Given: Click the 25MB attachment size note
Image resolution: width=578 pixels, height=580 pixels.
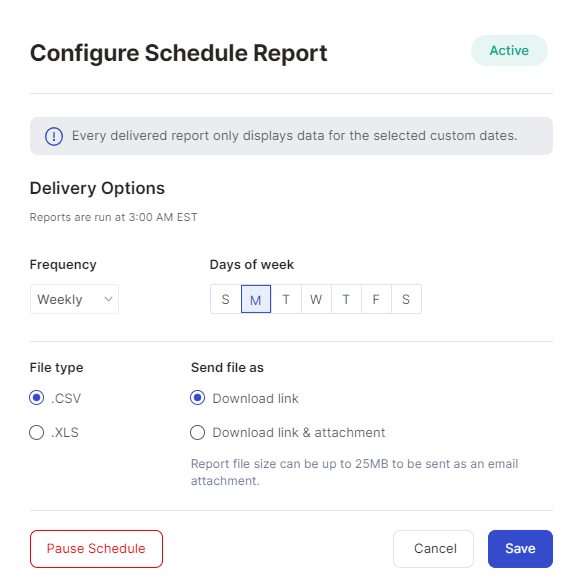Looking at the screenshot, I should 354,472.
